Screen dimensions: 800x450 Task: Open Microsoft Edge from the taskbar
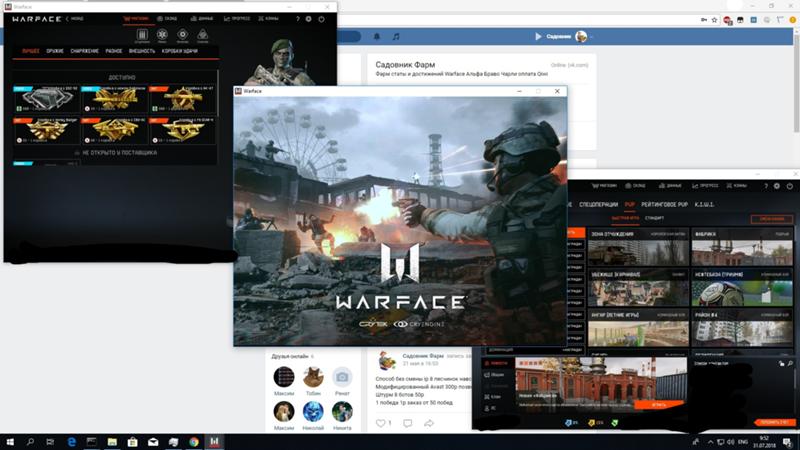click(71, 442)
